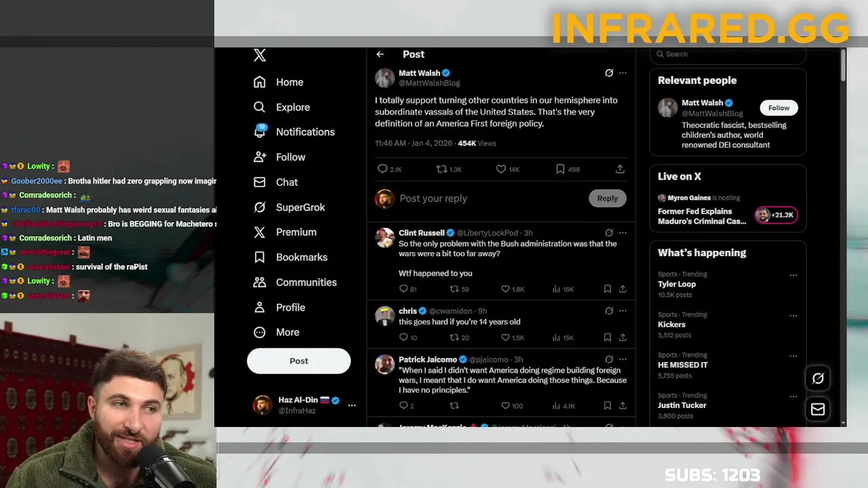Screen dimensions: 868x488
Task: Open Grok icon on Matt Walsh's post
Action: (609, 73)
